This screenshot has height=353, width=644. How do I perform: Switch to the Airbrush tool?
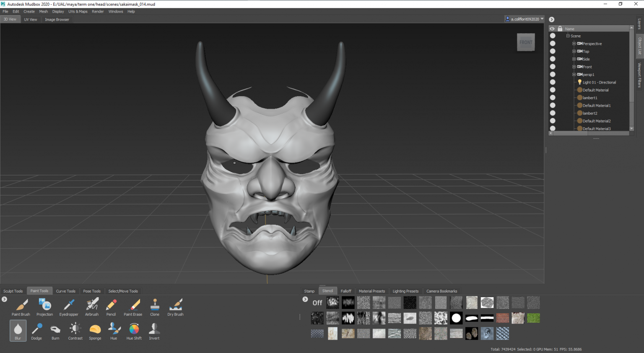91,307
